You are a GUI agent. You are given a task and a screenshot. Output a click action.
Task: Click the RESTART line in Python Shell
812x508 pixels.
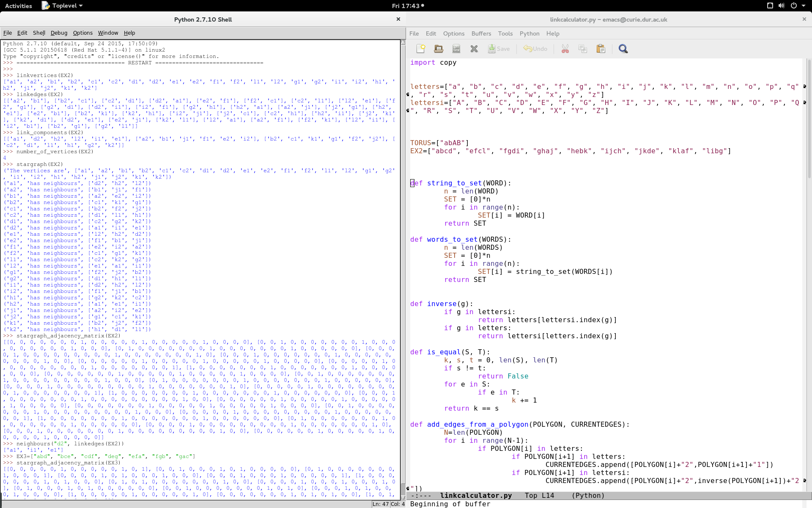140,63
